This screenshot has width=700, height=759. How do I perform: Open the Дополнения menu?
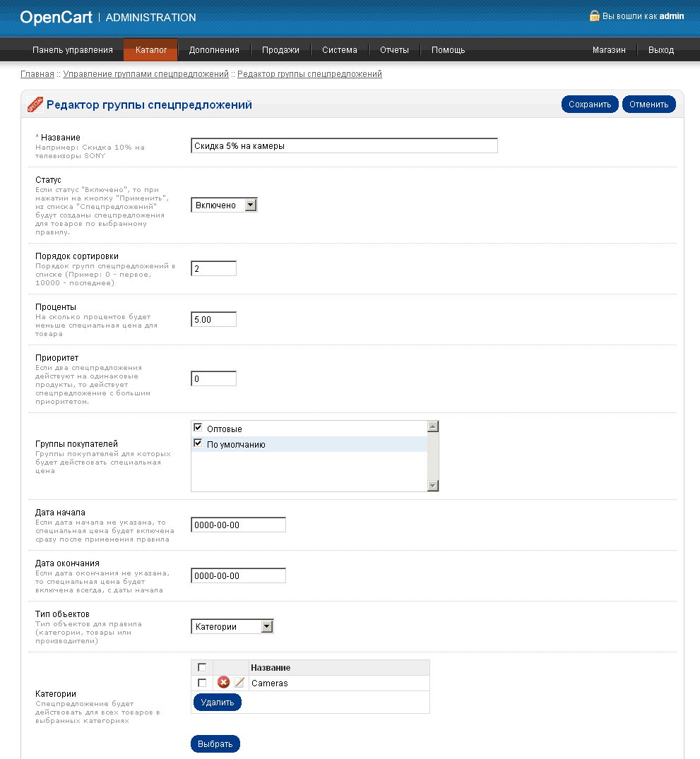214,50
